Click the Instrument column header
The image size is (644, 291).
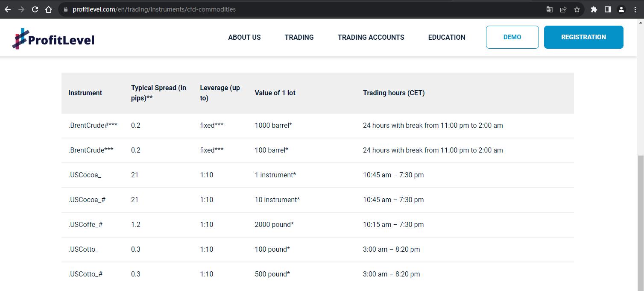[85, 93]
